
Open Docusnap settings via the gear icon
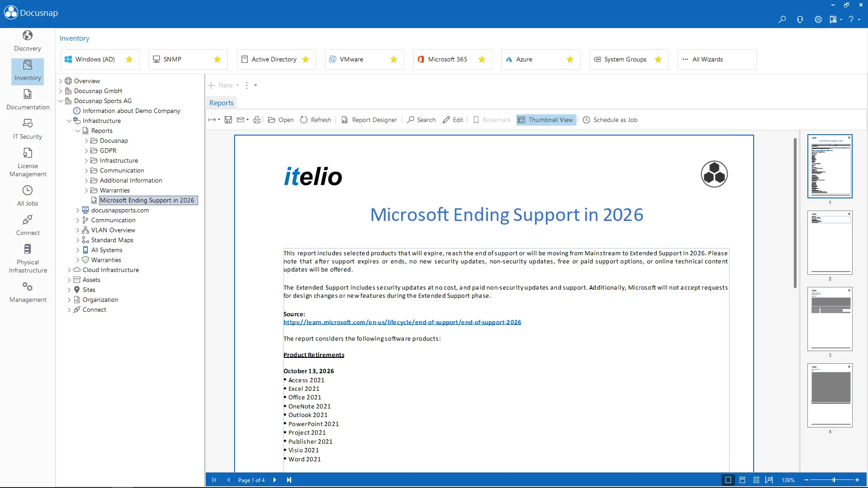(x=818, y=19)
